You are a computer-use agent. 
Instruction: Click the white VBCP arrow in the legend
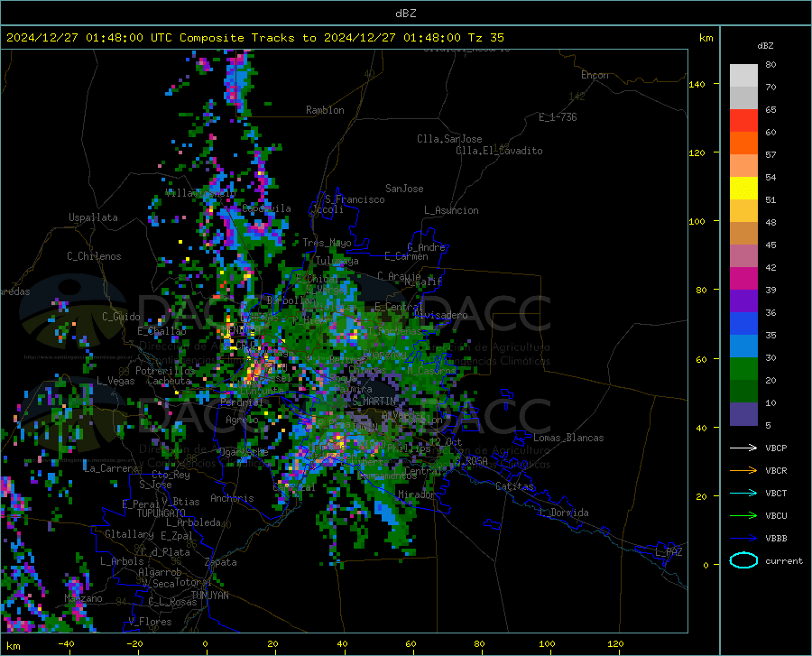click(x=743, y=448)
